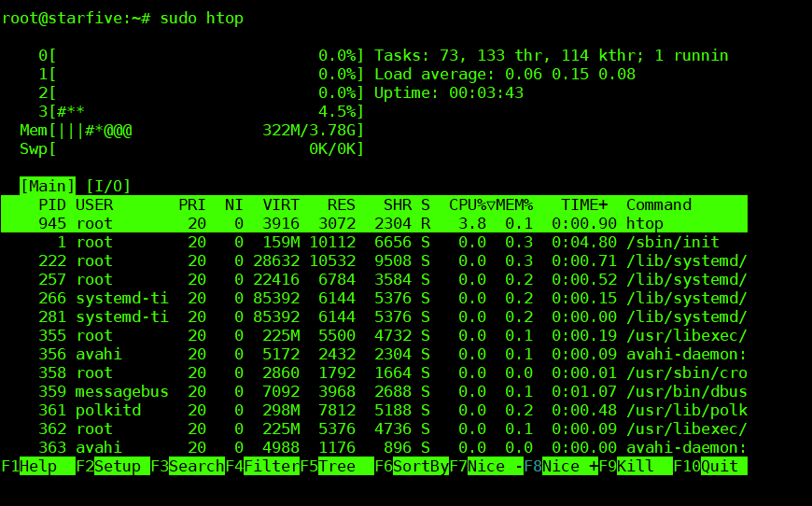Viewport: 812px width, 506px height.
Task: Sort by the Command column header
Action: point(659,204)
